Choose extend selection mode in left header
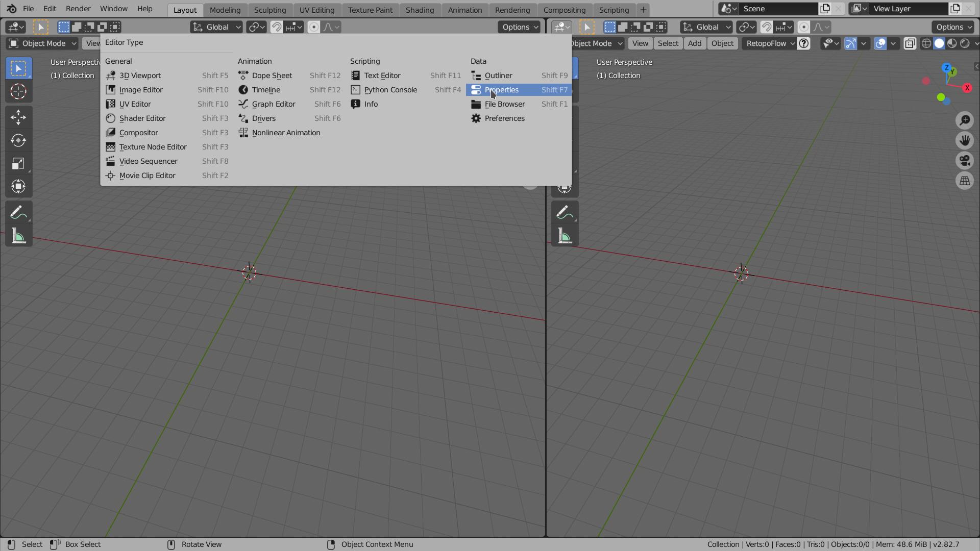980x551 pixels. click(x=77, y=27)
